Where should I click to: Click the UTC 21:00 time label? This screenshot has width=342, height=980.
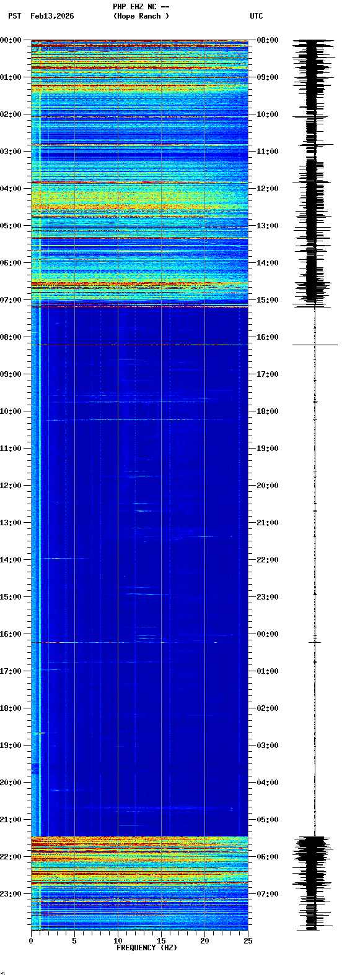[x=268, y=523]
